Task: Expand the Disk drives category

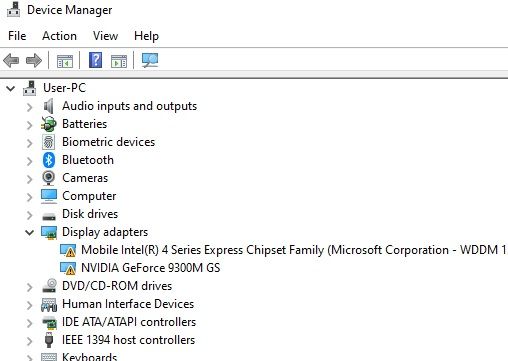Action: coord(30,215)
